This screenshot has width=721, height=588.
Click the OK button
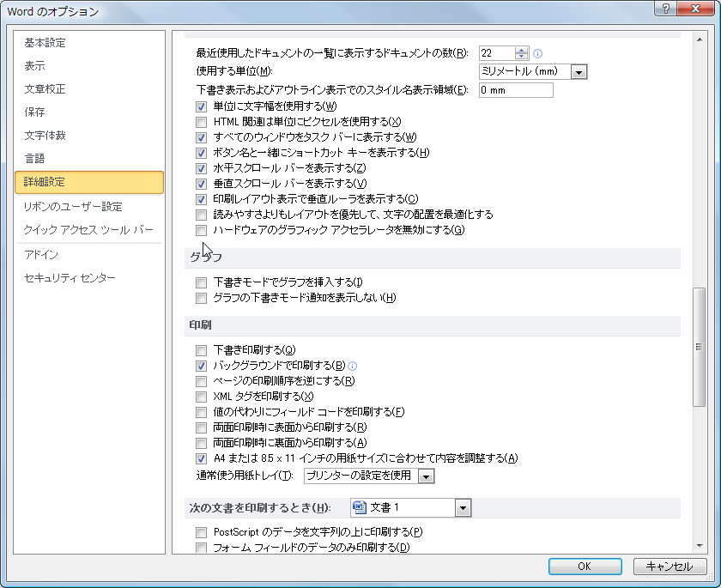tap(585, 567)
